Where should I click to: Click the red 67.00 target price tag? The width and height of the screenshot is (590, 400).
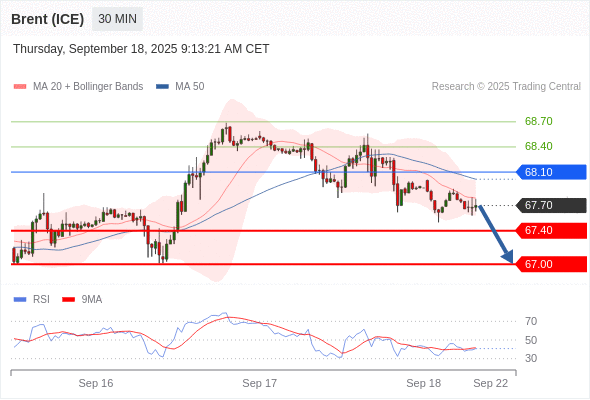point(551,264)
